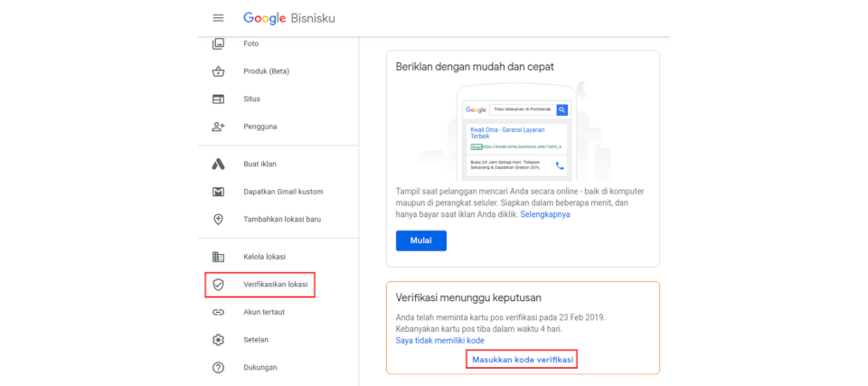This screenshot has width=868, height=386.
Task: Click the Setelan gear icon
Action: [x=218, y=340]
